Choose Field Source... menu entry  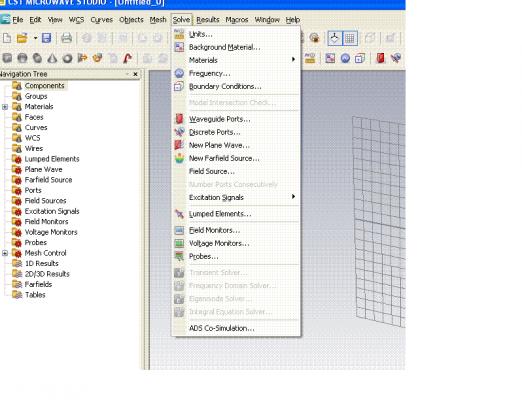[236, 171]
